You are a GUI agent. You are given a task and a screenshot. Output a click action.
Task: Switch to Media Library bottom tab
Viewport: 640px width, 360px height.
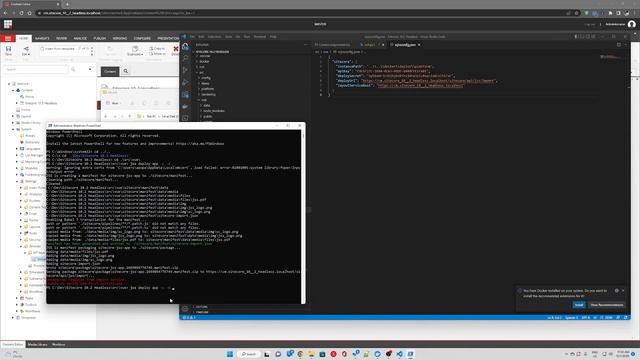38,344
